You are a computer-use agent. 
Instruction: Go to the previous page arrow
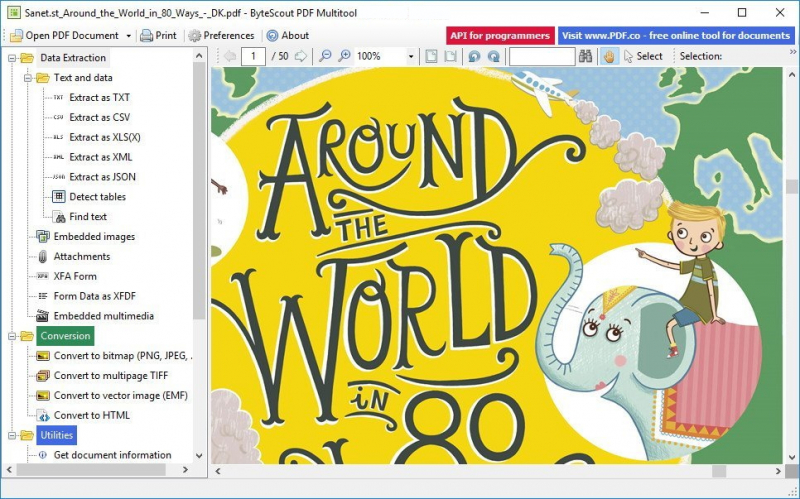230,56
